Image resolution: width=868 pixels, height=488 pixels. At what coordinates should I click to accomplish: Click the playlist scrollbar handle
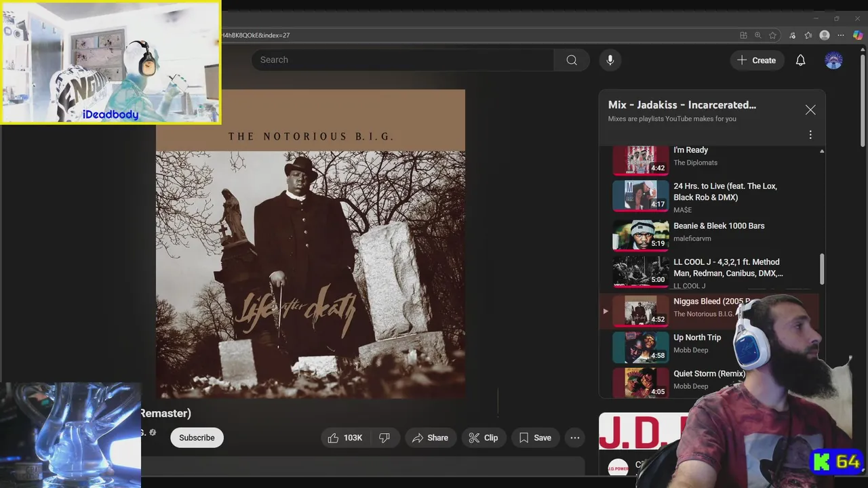[x=822, y=270]
